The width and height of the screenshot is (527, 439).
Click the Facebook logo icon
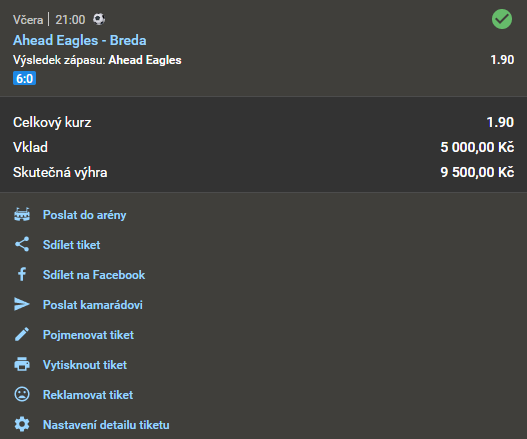22,274
